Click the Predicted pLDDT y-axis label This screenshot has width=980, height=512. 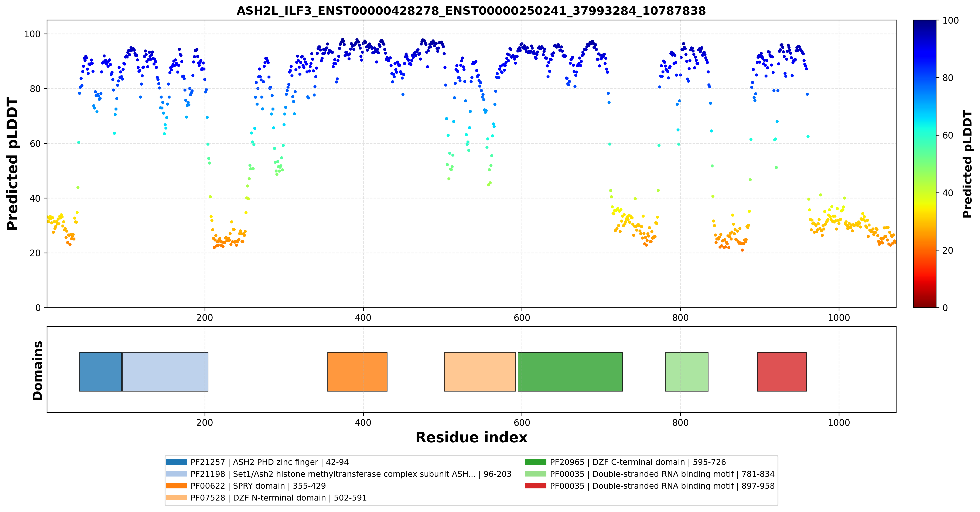coord(12,164)
